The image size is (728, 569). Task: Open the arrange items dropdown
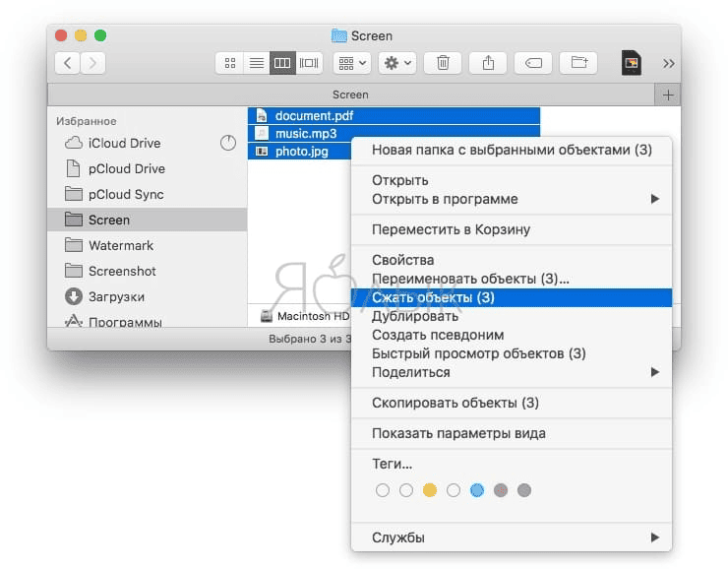pyautogui.click(x=352, y=63)
